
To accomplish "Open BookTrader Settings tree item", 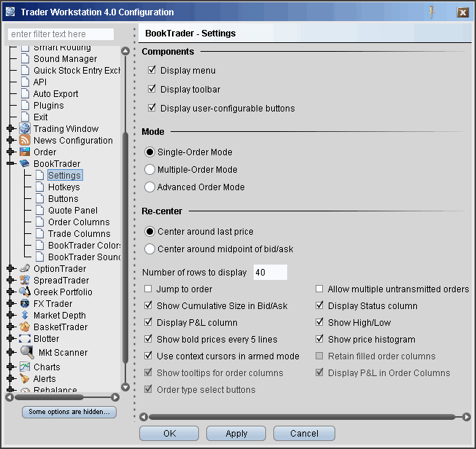I will (65, 175).
